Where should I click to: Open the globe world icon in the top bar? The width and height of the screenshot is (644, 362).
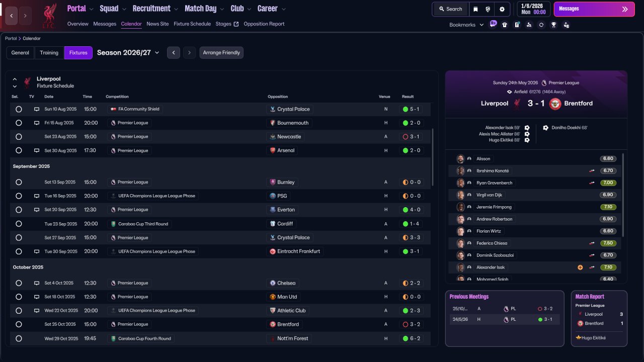[x=488, y=9]
